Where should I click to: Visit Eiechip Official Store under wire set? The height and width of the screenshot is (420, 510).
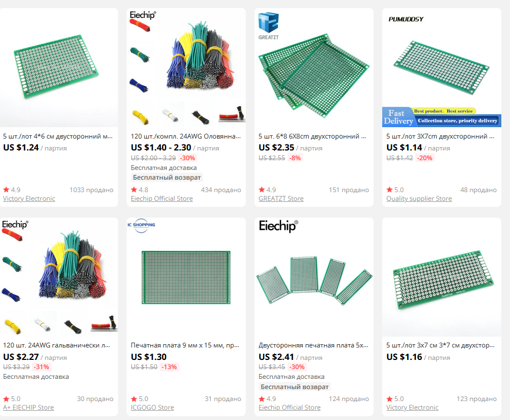162,198
